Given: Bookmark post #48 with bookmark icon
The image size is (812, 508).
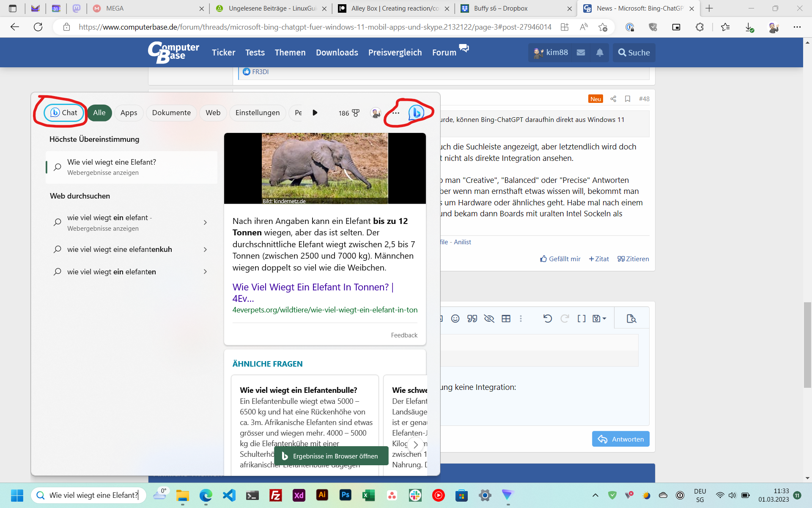Looking at the screenshot, I should click(x=628, y=99).
